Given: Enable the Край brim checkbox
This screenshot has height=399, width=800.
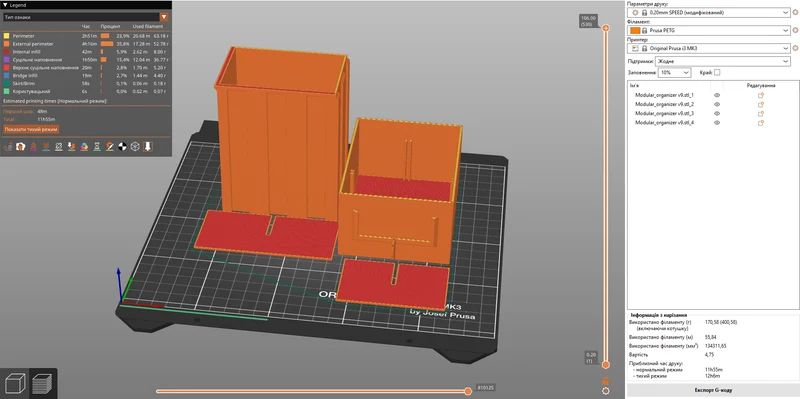Looking at the screenshot, I should pos(717,72).
